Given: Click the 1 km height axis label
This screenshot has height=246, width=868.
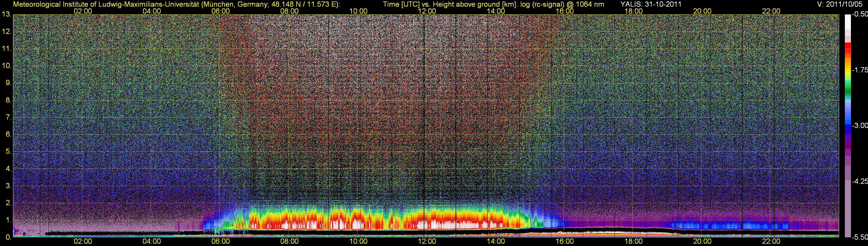Looking at the screenshot, I should (x=8, y=220).
